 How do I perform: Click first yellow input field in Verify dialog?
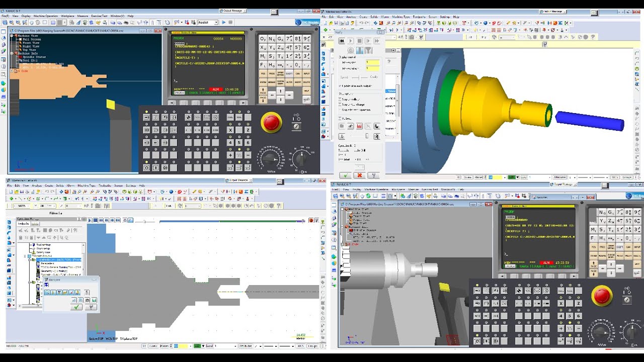(x=373, y=62)
